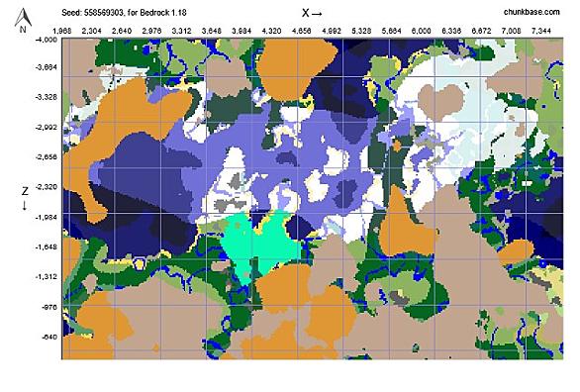Click Z coordinate label -1,984
Viewport: 580px width, 392px height.
click(47, 217)
